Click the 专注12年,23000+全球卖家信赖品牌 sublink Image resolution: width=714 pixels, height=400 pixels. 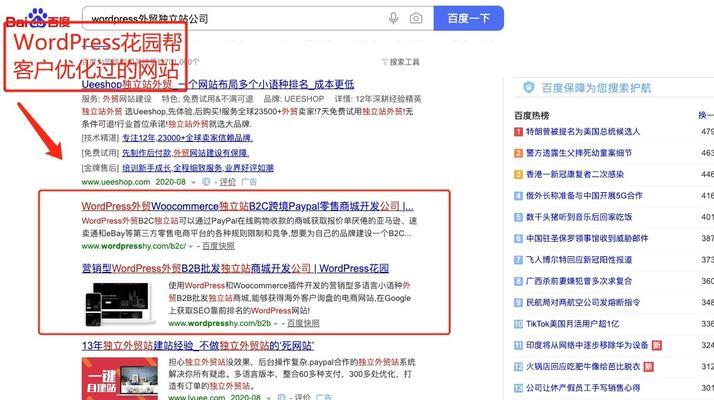187,138
